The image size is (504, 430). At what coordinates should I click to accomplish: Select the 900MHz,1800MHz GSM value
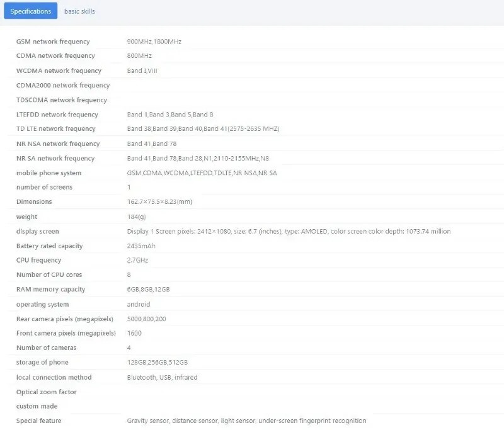[x=154, y=42]
